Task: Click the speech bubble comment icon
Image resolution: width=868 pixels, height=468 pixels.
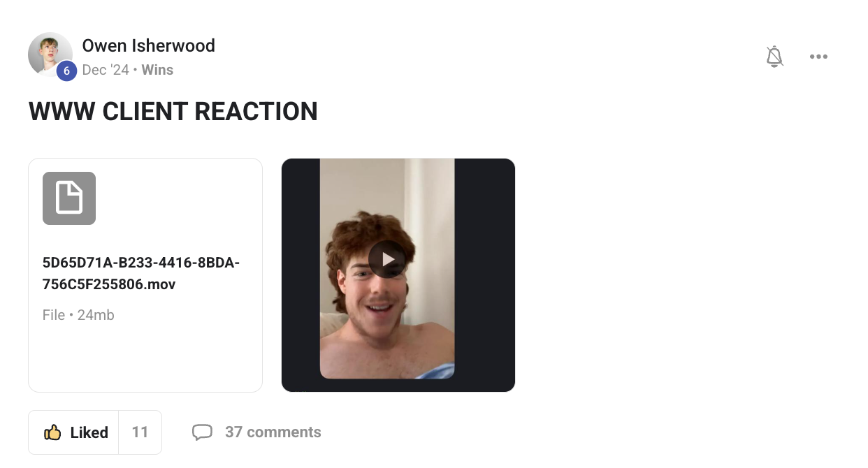Action: pos(202,432)
